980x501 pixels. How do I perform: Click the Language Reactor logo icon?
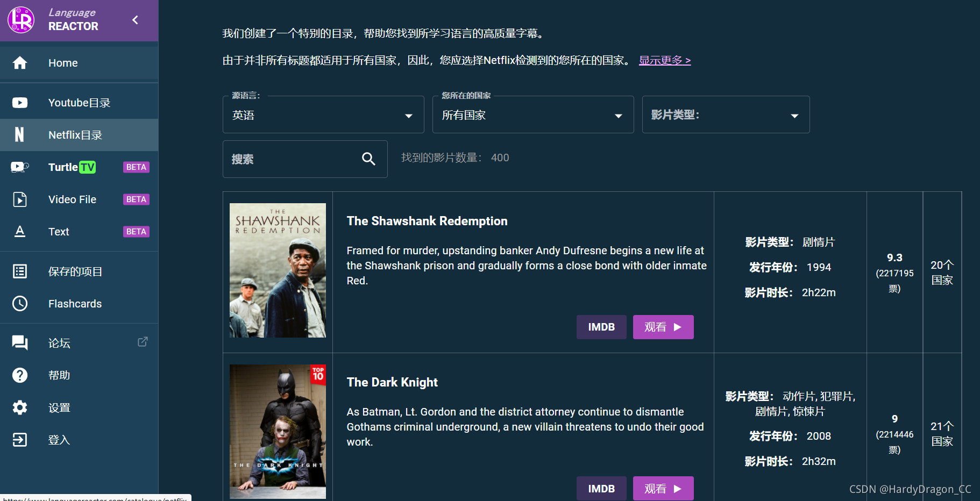(x=21, y=20)
